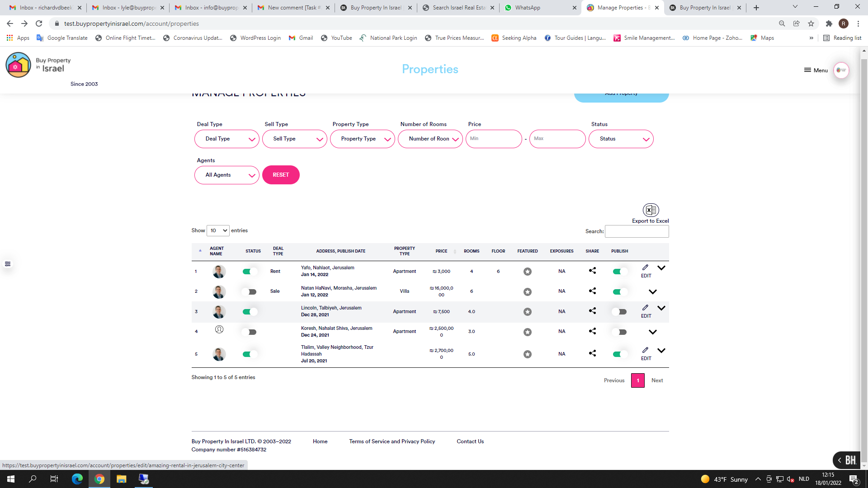Screen dimensions: 868x488
Task: Click the Export to Excel icon
Action: [x=651, y=210]
